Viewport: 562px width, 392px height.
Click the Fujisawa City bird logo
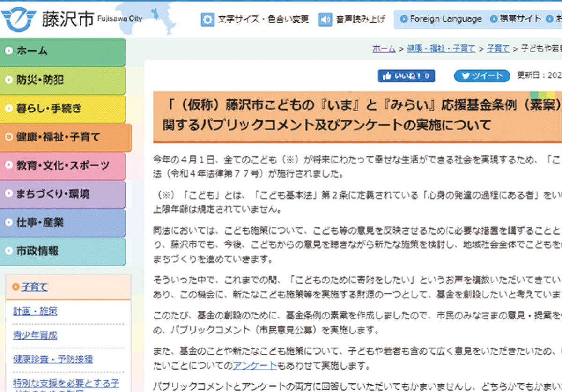tap(19, 19)
